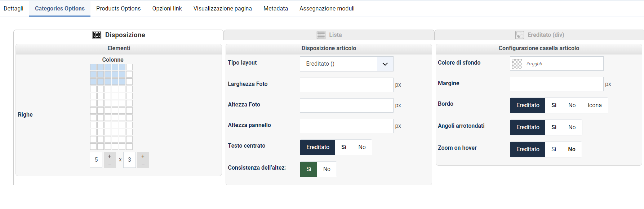Open the Metadata tab
This screenshot has width=644, height=209.
coord(275,8)
